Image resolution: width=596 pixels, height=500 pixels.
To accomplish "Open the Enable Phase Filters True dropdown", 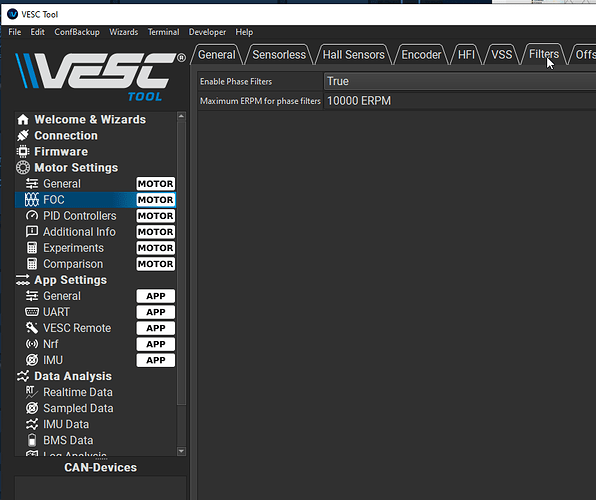I will click(460, 81).
